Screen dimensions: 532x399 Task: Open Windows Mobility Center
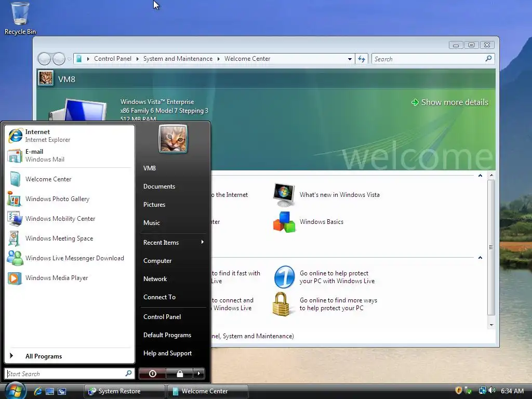pyautogui.click(x=69, y=219)
